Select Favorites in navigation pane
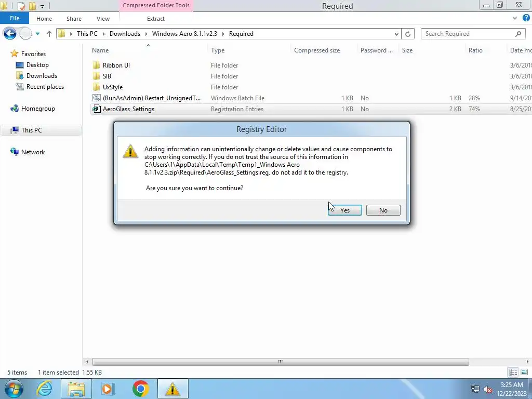 pyautogui.click(x=33, y=54)
